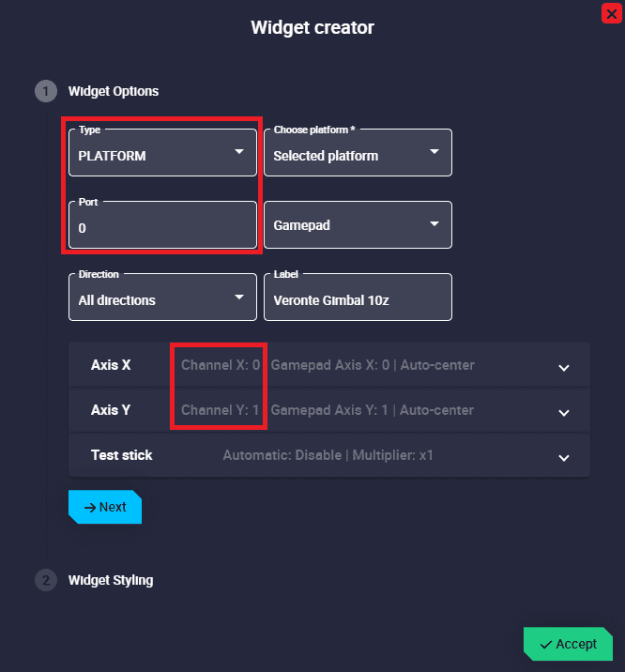Select the Widget Options step heading
625x672 pixels.
click(x=114, y=91)
